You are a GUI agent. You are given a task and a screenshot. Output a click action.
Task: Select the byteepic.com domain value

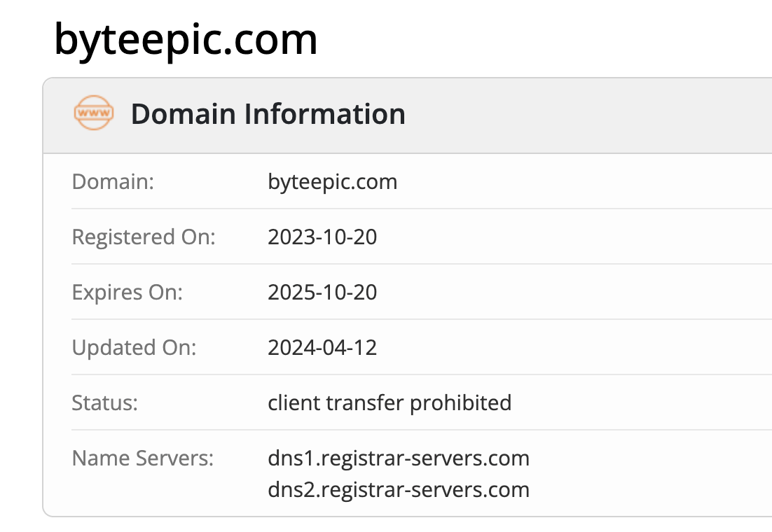(x=332, y=182)
